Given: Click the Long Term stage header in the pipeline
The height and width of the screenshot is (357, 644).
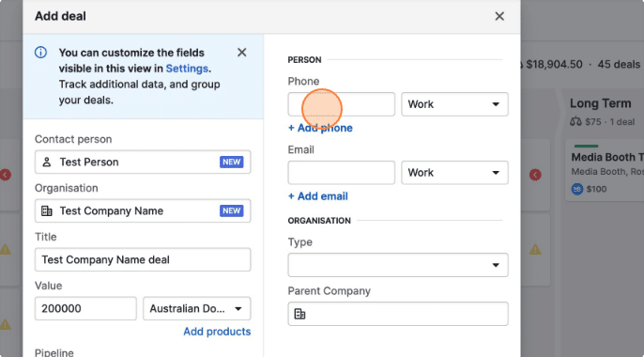Looking at the screenshot, I should pos(600,103).
